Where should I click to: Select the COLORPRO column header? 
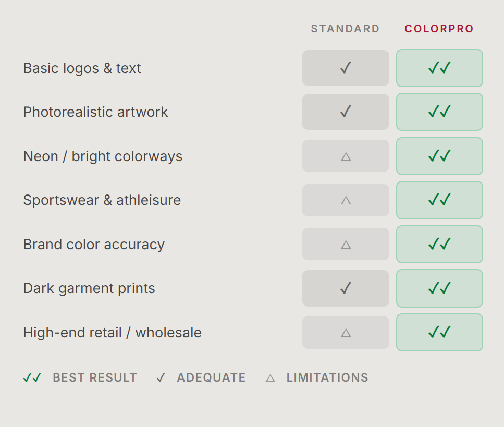(439, 29)
